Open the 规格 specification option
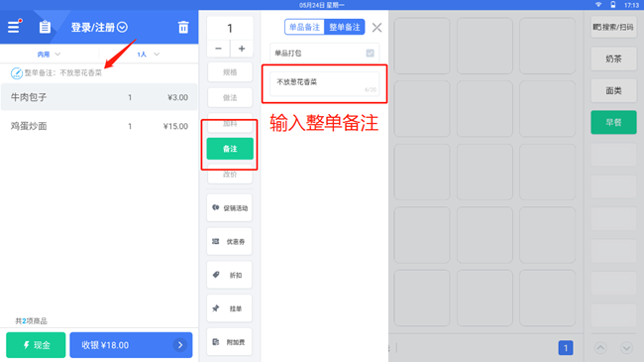Screen dimensions: 644x362 pos(230,72)
